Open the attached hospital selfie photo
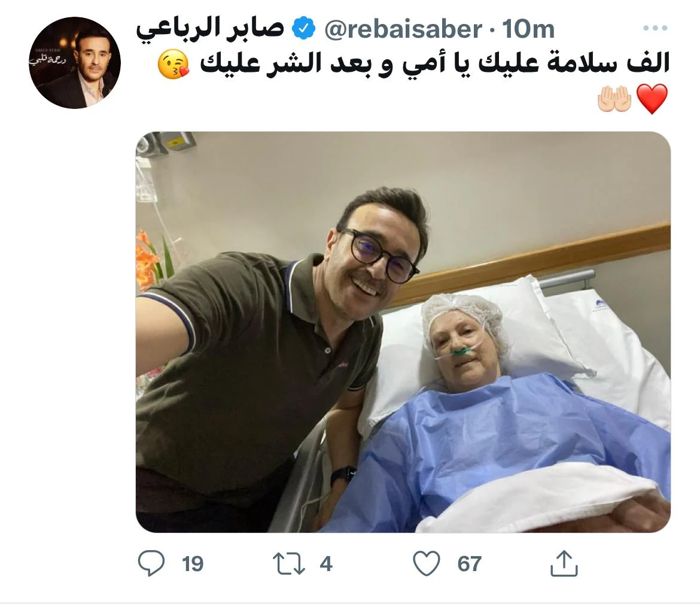This screenshot has height=604, width=700. (403, 332)
